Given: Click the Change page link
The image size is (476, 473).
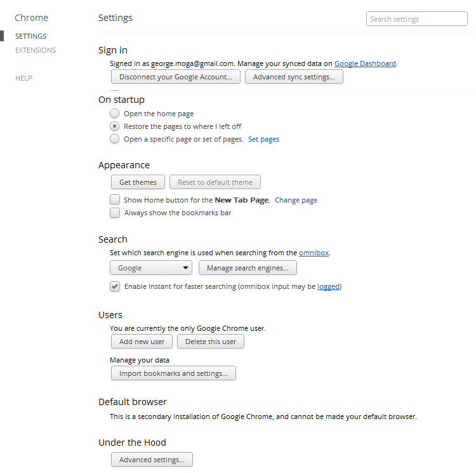Looking at the screenshot, I should tap(296, 200).
